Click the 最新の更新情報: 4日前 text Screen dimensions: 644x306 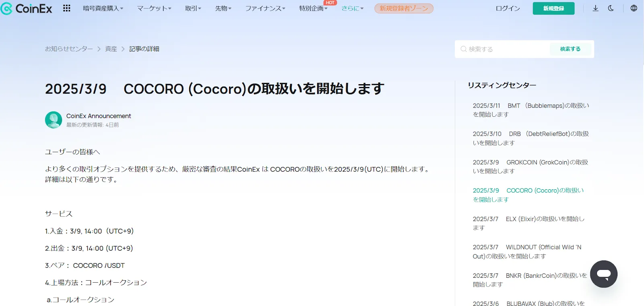pyautogui.click(x=93, y=125)
